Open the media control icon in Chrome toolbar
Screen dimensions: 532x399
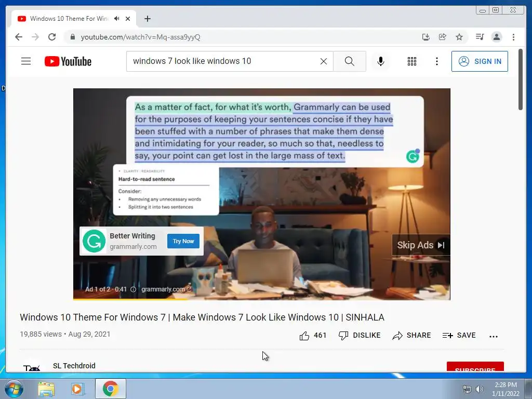480,37
